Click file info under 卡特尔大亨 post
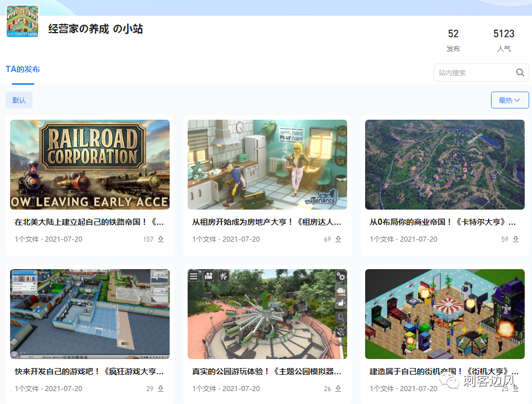This screenshot has width=532, height=404. pos(403,239)
